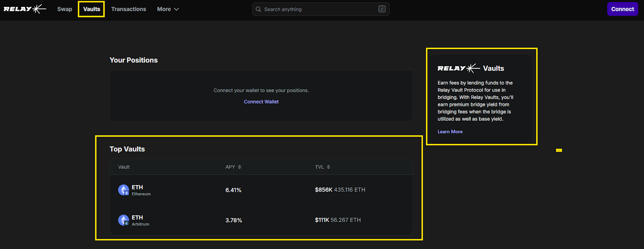Screen dimensions: 644x249
Task: Click the slash shortcut icon in search
Action: pyautogui.click(x=382, y=9)
